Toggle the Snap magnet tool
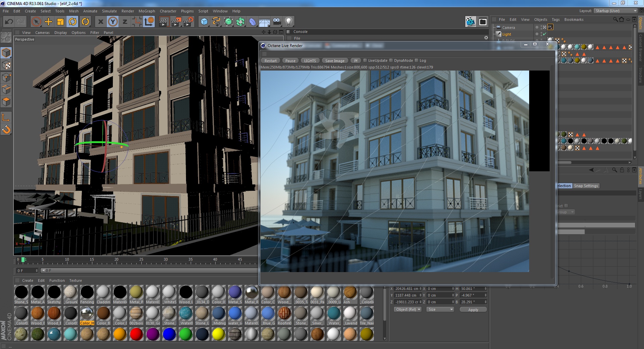 pyautogui.click(x=6, y=130)
